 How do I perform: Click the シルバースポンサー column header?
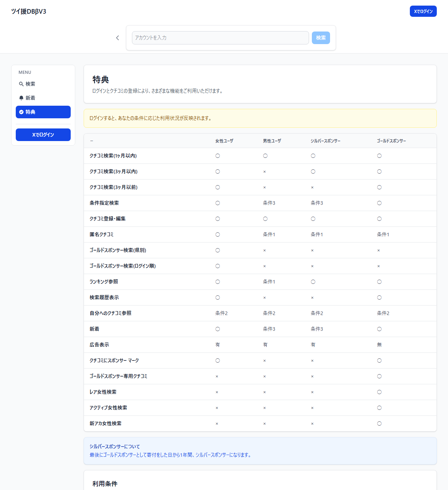(325, 141)
